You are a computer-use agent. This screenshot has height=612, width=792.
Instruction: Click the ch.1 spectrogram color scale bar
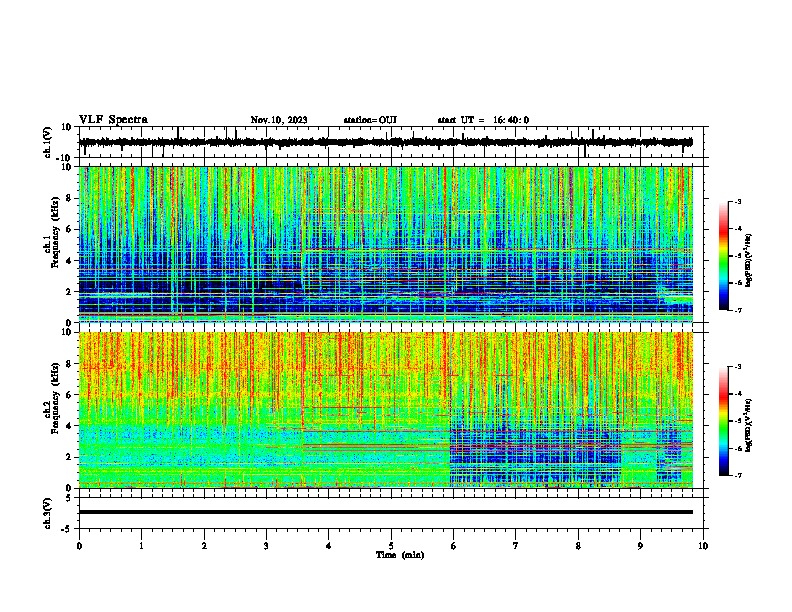point(724,256)
